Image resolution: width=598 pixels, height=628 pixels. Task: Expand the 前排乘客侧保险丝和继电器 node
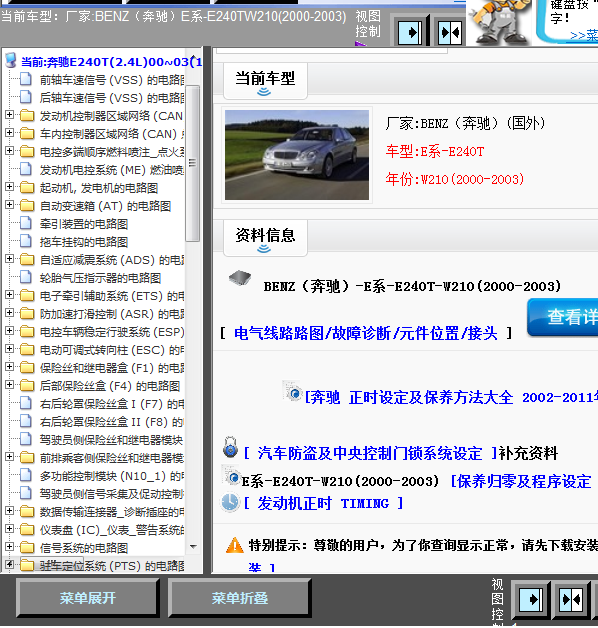tap(9, 457)
